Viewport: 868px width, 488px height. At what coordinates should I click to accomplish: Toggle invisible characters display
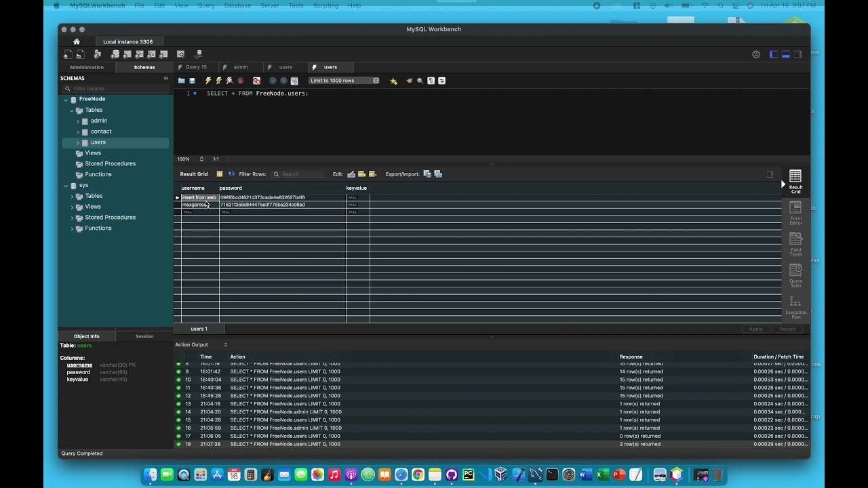431,81
